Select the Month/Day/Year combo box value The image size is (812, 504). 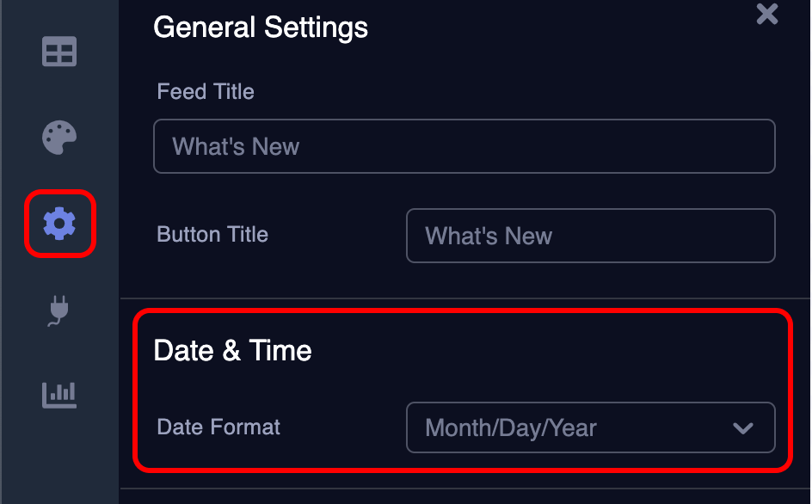coord(511,427)
